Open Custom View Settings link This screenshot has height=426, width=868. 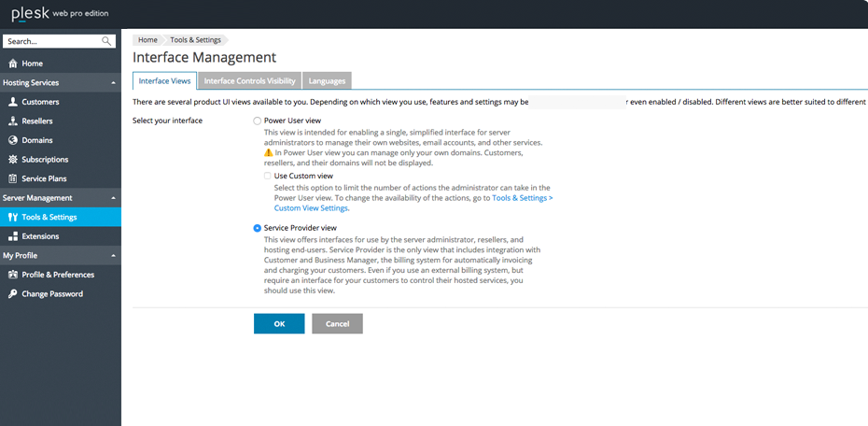(x=311, y=208)
